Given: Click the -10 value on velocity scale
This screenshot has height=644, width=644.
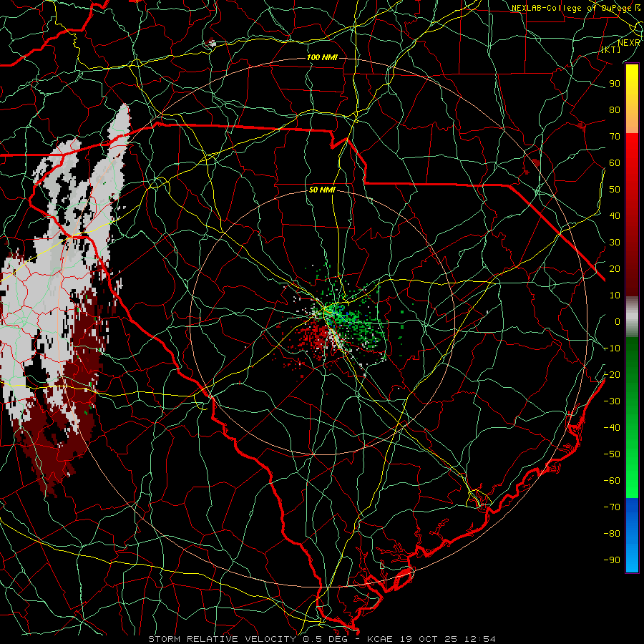Looking at the screenshot, I should [613, 348].
